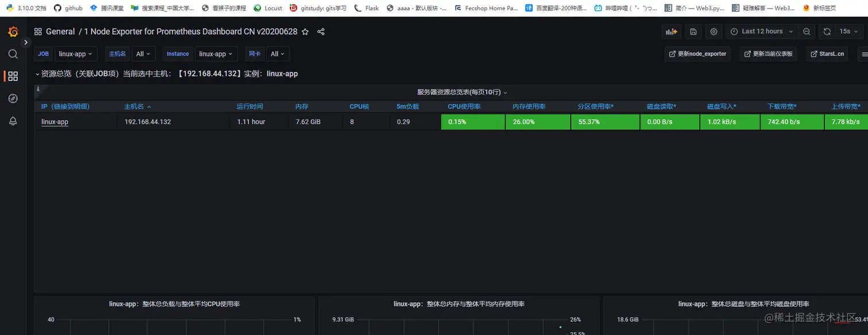The width and height of the screenshot is (868, 335).
Task: Open the Flask bookmark
Action: pyautogui.click(x=366, y=8)
